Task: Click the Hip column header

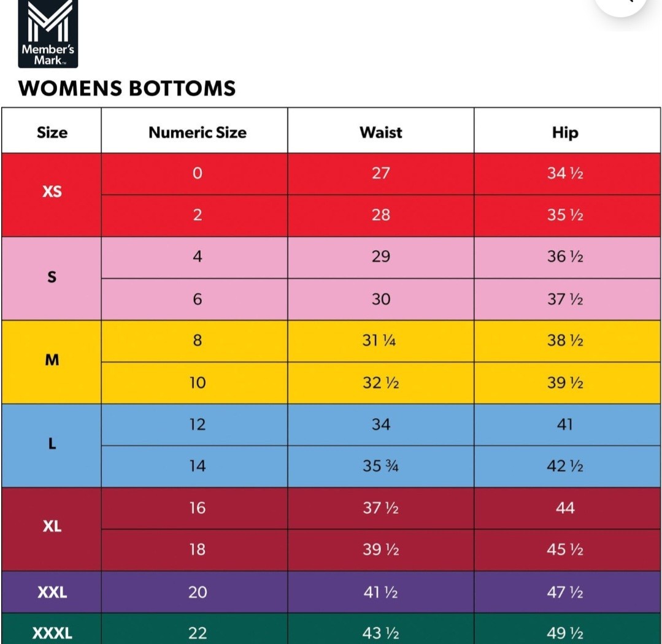Action: [x=565, y=132]
